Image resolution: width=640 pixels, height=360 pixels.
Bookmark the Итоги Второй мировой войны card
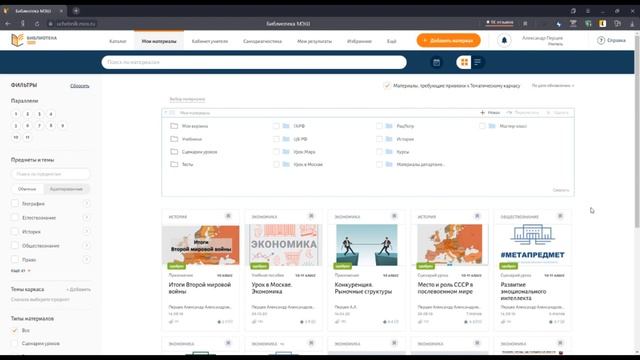pos(228,216)
